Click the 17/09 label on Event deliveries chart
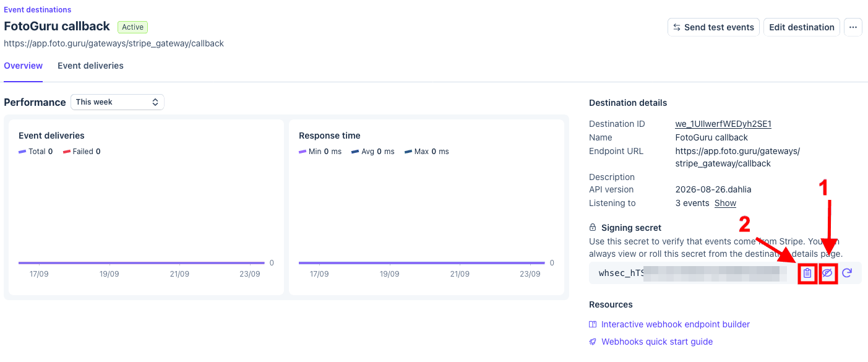Image resolution: width=868 pixels, height=362 pixels. click(39, 274)
